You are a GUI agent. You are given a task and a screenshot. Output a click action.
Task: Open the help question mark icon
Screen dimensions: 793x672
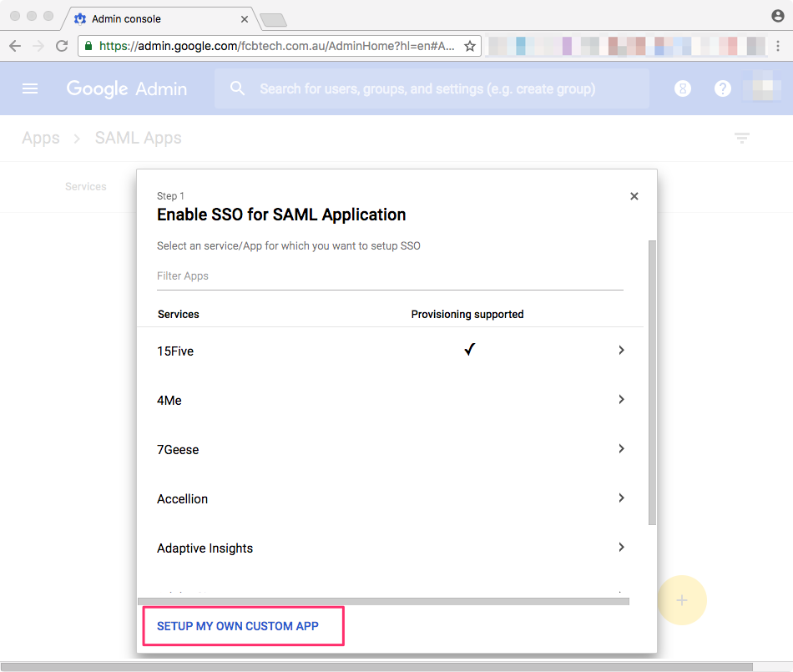[x=723, y=89]
